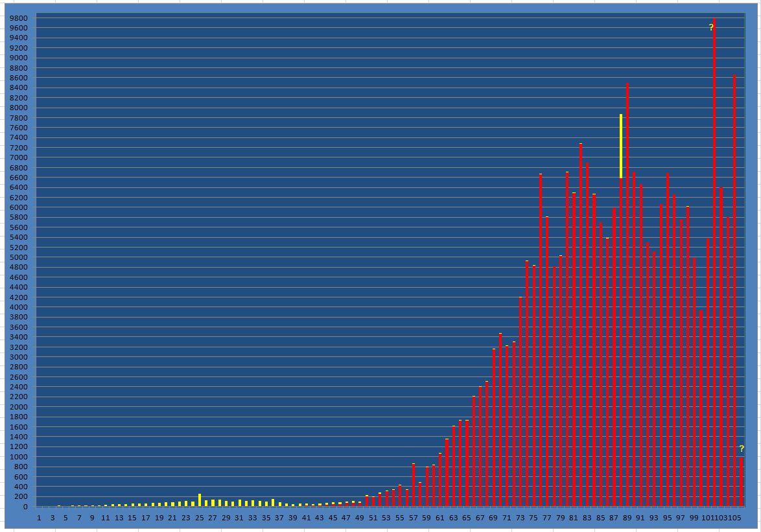The image size is (761, 532).
Task: Select the yellow segment on top of bar 88
Action: tap(621, 146)
